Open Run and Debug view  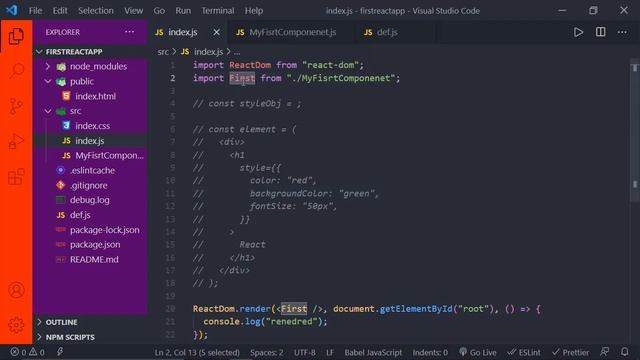point(16,141)
